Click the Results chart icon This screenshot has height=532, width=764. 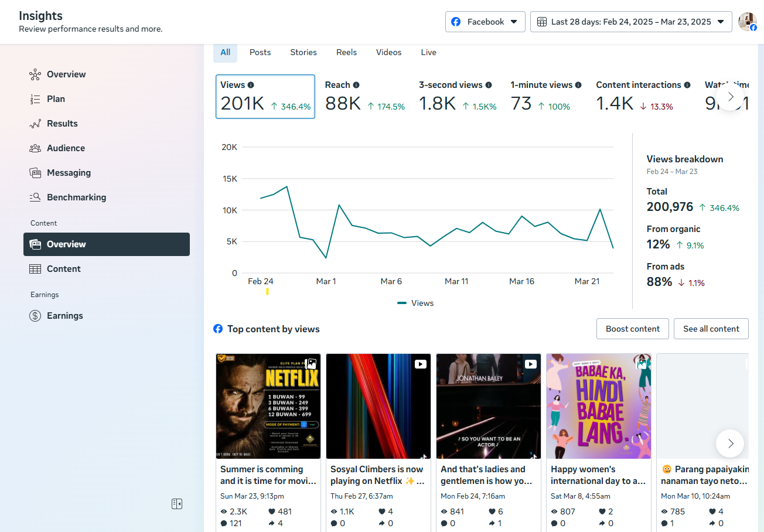[x=35, y=124]
